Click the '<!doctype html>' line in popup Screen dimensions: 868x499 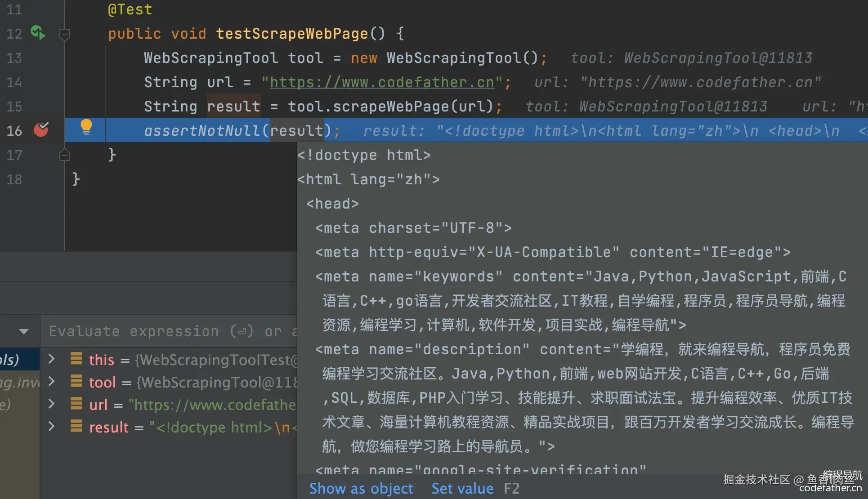(364, 155)
